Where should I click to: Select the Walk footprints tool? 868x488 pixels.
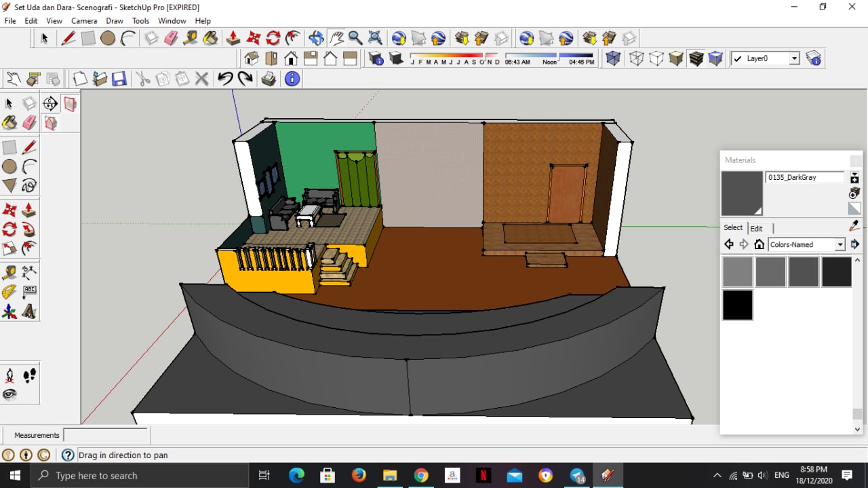pyautogui.click(x=29, y=375)
